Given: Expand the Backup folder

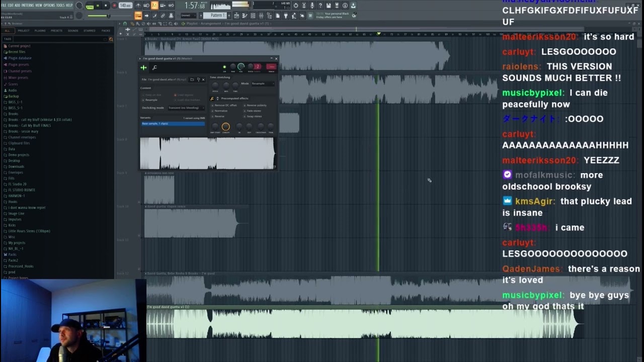Looking at the screenshot, I should pyautogui.click(x=13, y=96).
